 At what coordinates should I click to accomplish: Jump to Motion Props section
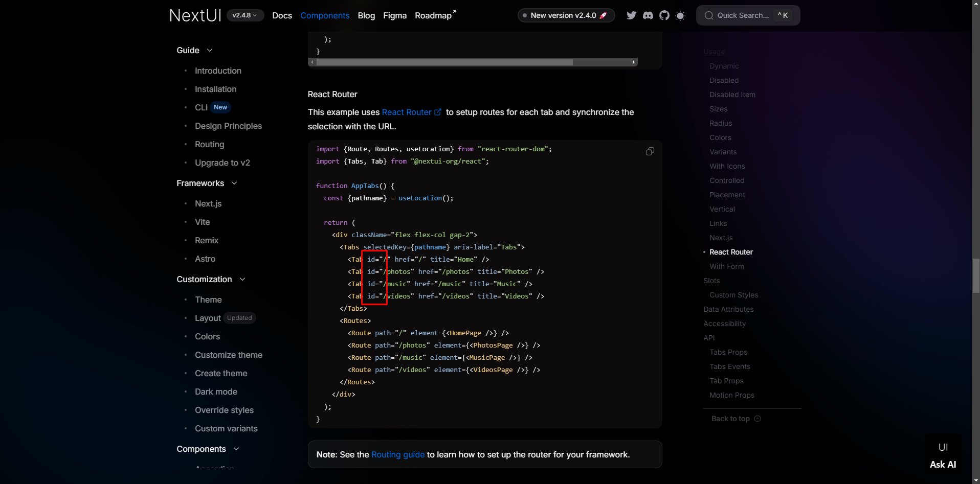pyautogui.click(x=731, y=395)
